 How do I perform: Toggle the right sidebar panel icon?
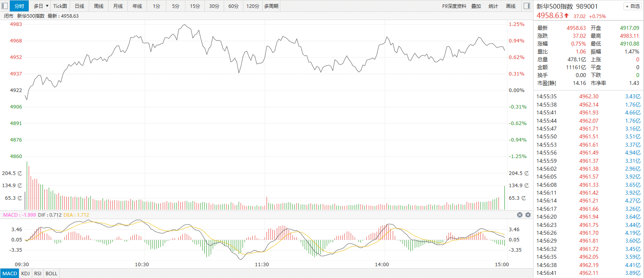pyautogui.click(x=527, y=6)
